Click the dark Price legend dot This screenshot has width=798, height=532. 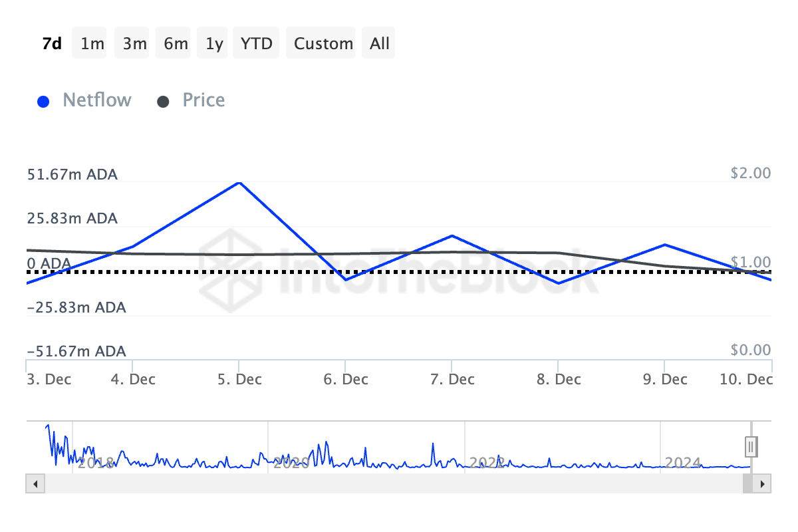163,102
